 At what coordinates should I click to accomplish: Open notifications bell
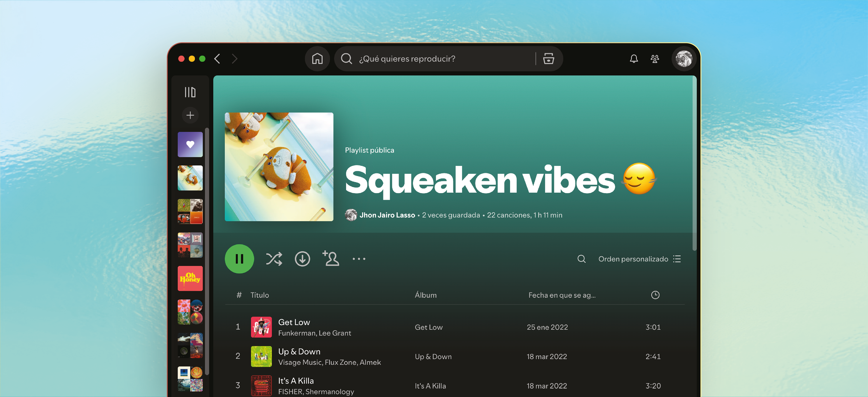point(634,59)
